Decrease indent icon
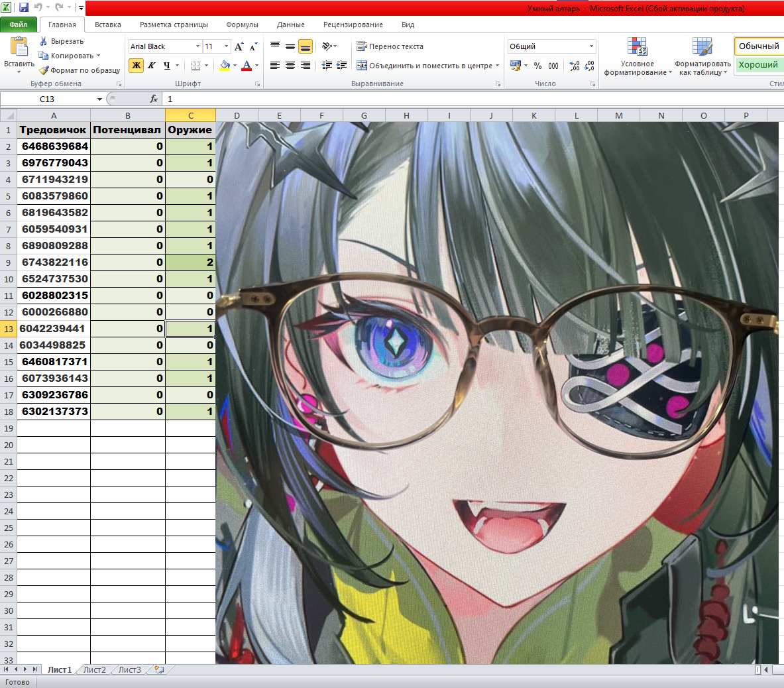This screenshot has width=784, height=688. click(327, 66)
